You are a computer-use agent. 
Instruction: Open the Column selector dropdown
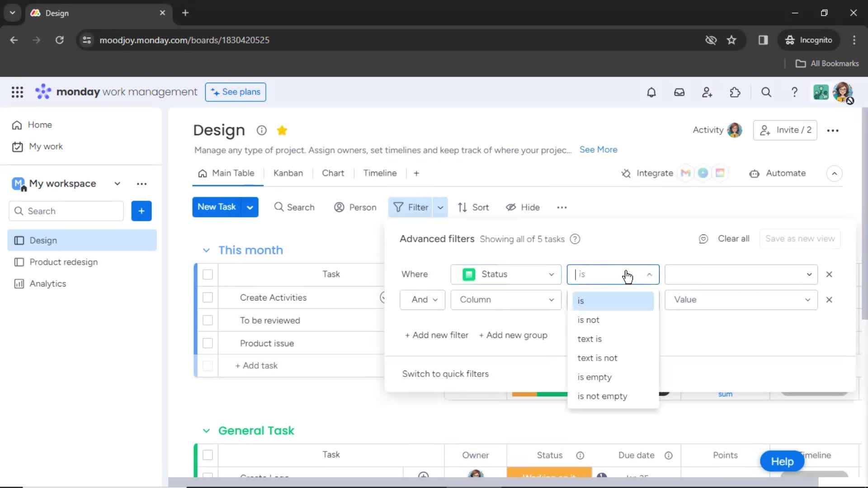(506, 300)
